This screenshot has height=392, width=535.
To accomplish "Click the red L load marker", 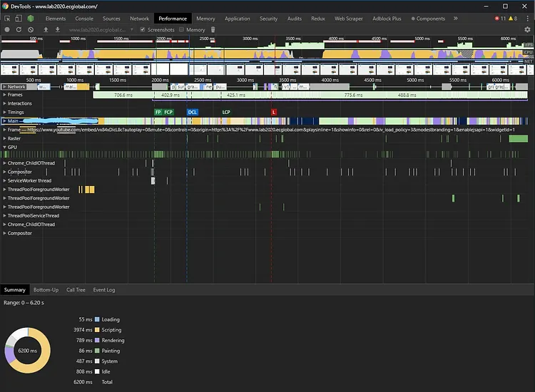I will pos(274,112).
